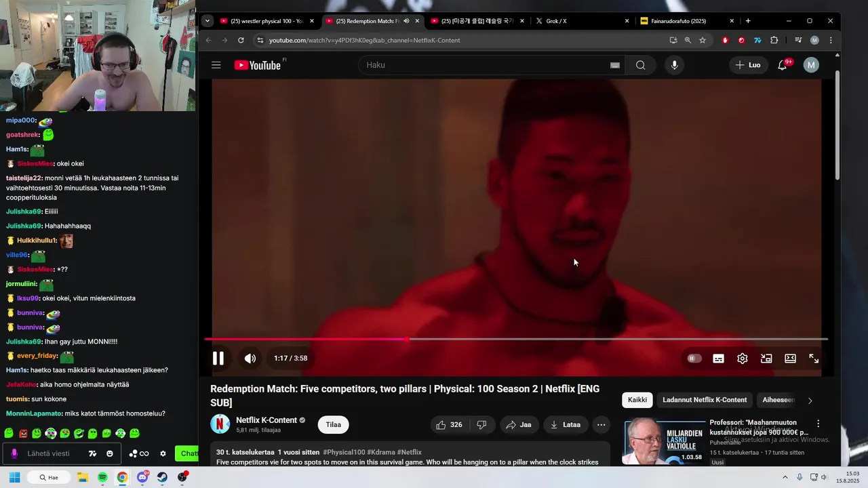Image resolution: width=868 pixels, height=488 pixels.
Task: Start a voice search with the microphone
Action: [674, 65]
